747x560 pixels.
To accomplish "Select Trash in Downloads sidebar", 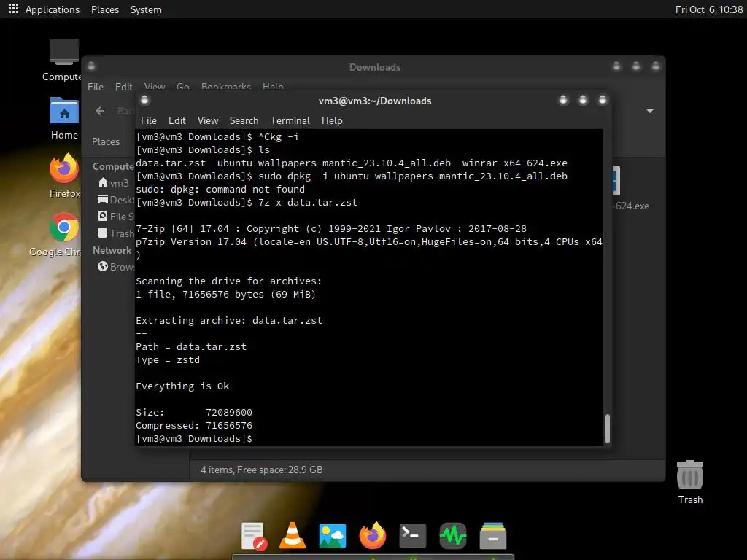I will 116,233.
